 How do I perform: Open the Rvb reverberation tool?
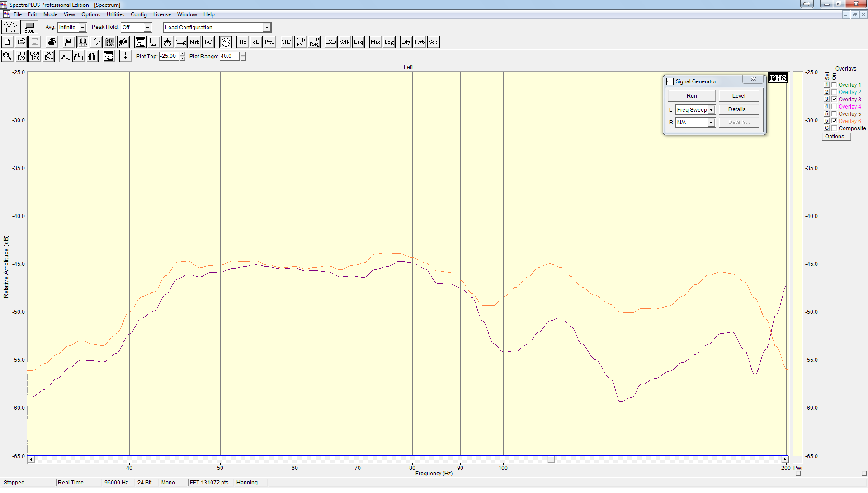click(420, 42)
